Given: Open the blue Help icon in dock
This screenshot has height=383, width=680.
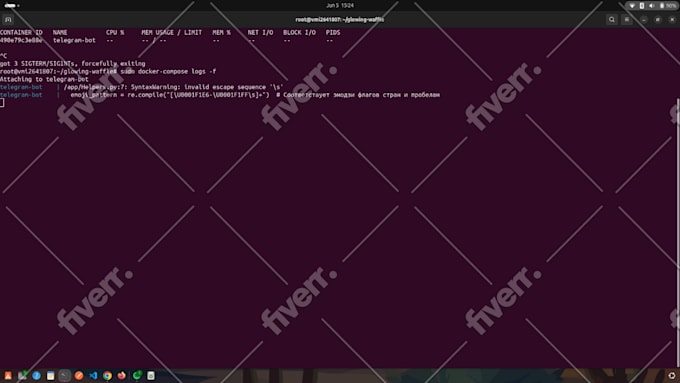Looking at the screenshot, I should tap(36, 376).
